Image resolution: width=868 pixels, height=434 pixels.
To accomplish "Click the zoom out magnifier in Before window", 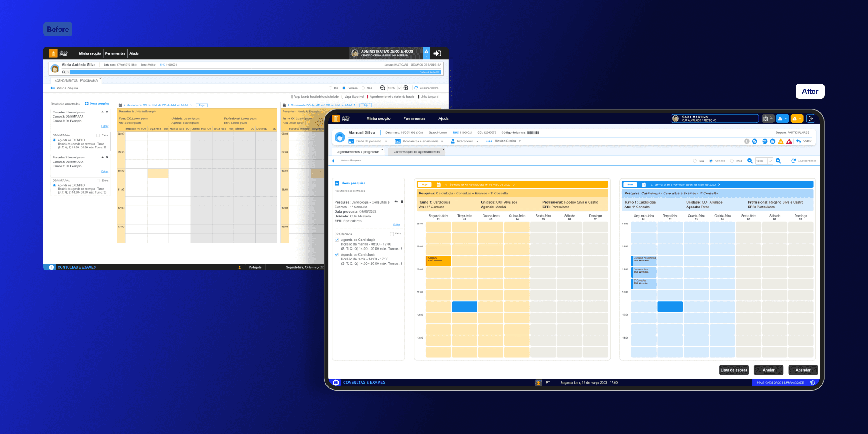I will (x=382, y=88).
